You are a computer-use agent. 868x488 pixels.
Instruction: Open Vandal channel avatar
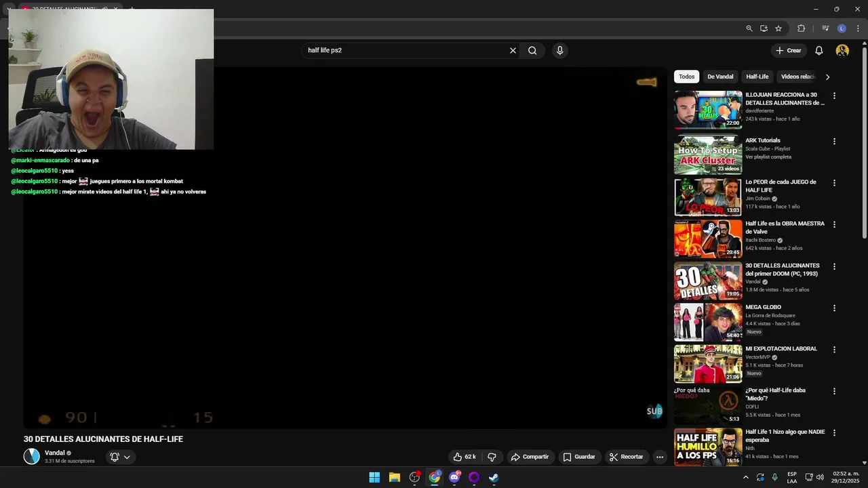(32, 456)
